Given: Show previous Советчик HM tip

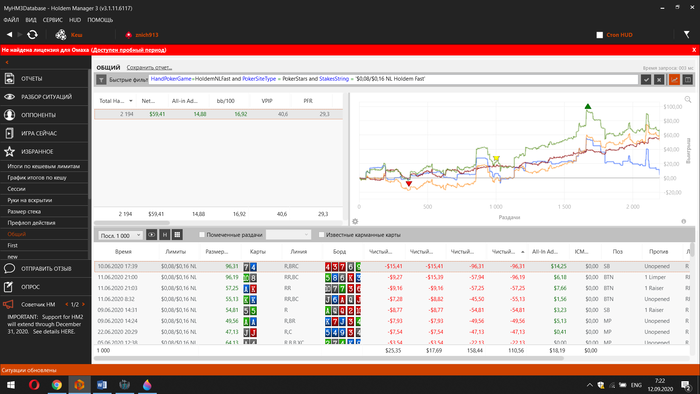Looking at the screenshot, I should 67,304.
